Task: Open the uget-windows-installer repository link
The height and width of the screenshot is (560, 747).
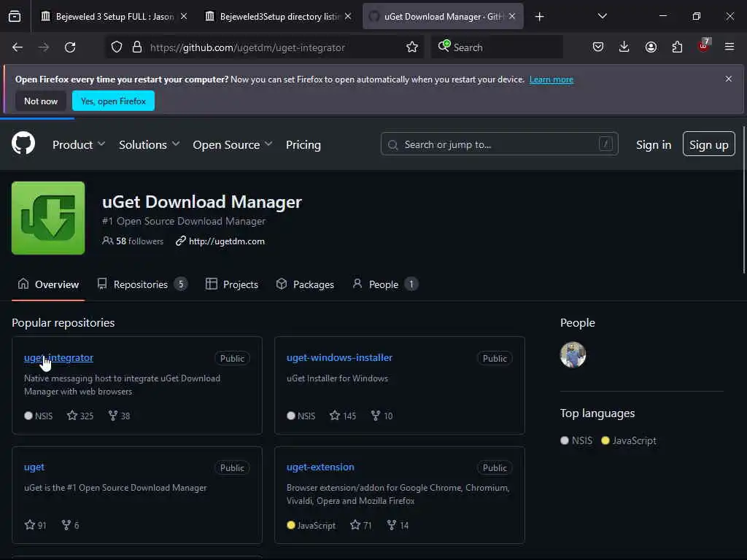Action: [x=339, y=357]
